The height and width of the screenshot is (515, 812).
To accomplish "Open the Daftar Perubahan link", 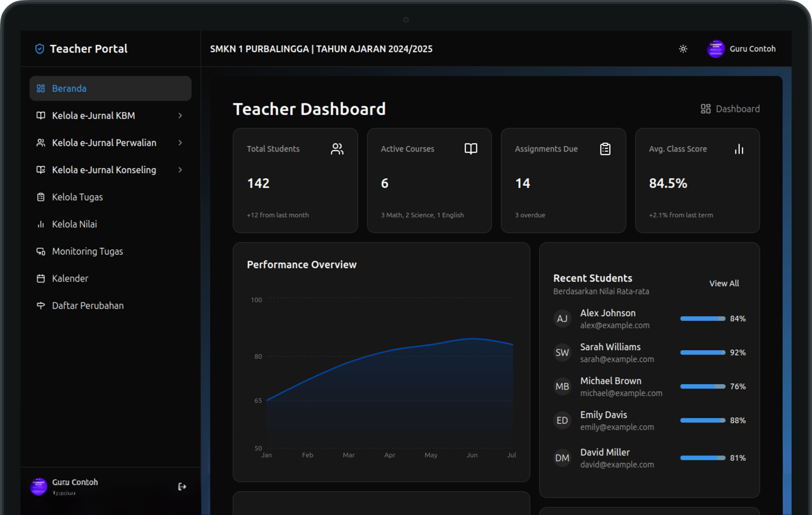I will [x=88, y=305].
